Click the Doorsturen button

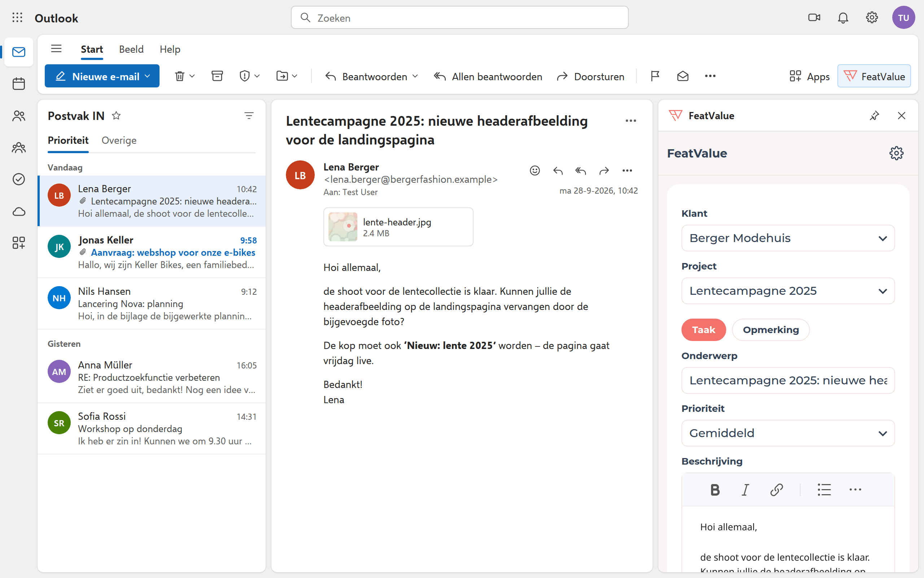pos(590,76)
